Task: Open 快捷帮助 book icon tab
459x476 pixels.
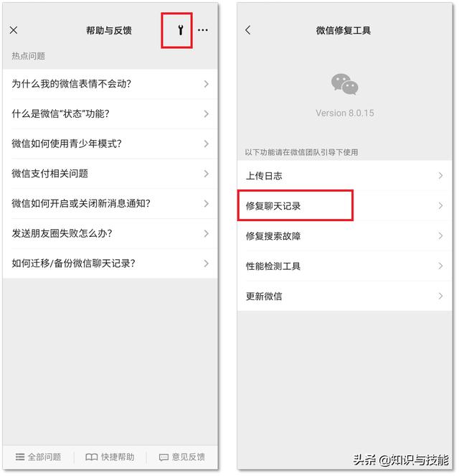Action: pos(110,457)
